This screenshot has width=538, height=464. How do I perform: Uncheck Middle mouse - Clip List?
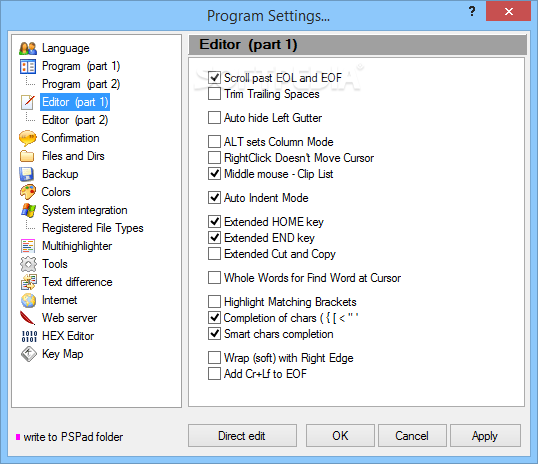[214, 174]
